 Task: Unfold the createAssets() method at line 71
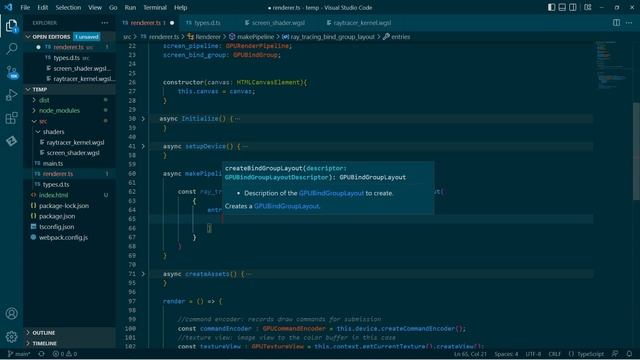(x=143, y=274)
